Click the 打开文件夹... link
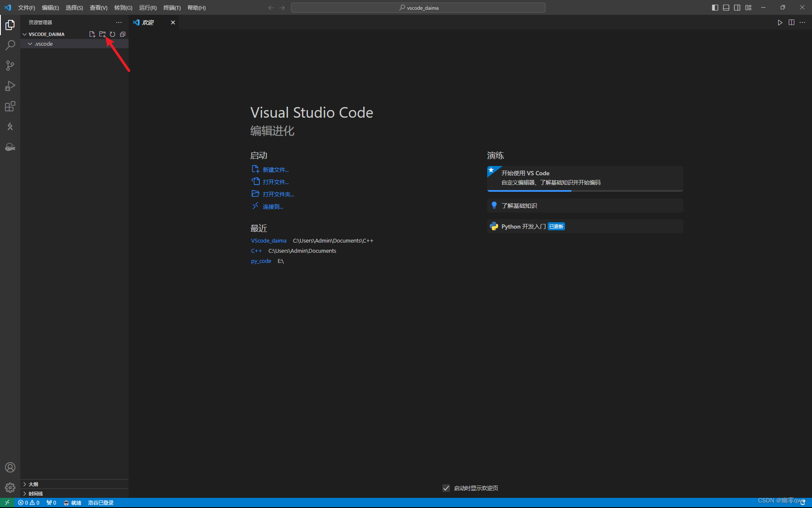The height and width of the screenshot is (508, 812). coord(278,194)
